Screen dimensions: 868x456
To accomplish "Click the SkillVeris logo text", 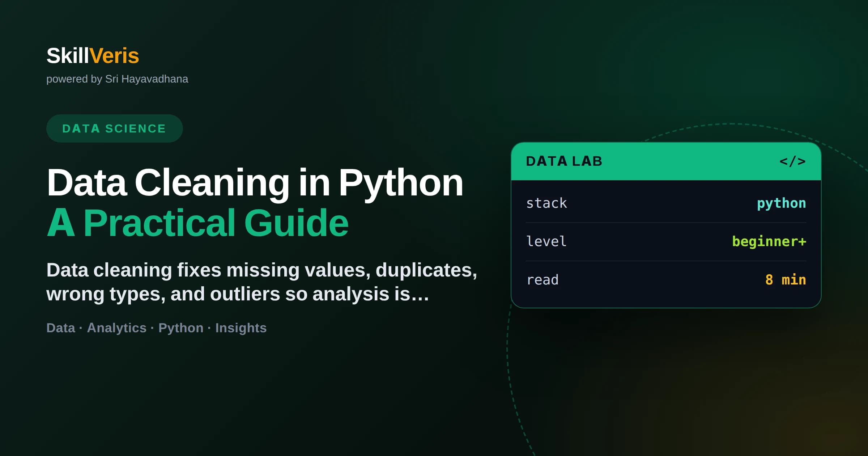I will pyautogui.click(x=93, y=56).
